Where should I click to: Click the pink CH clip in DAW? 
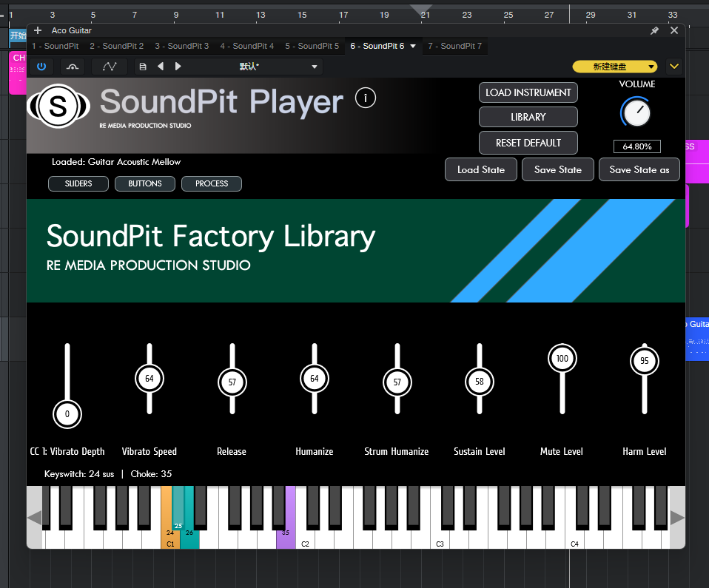click(18, 72)
